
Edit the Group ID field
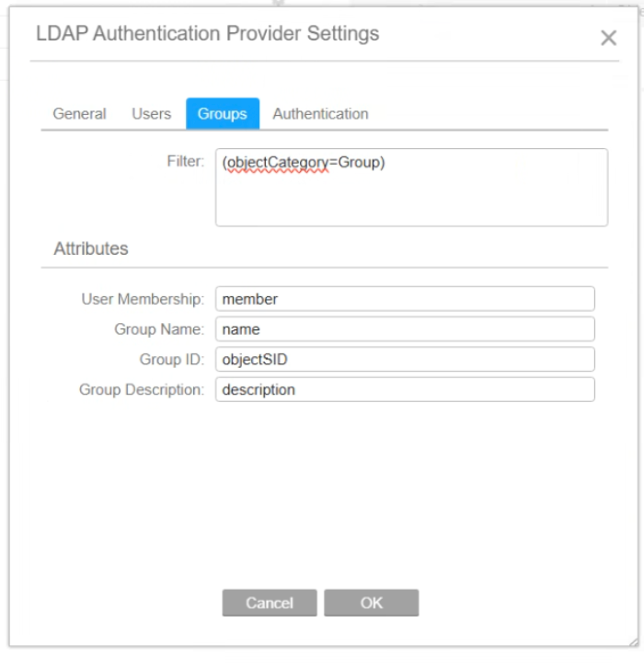tap(405, 359)
